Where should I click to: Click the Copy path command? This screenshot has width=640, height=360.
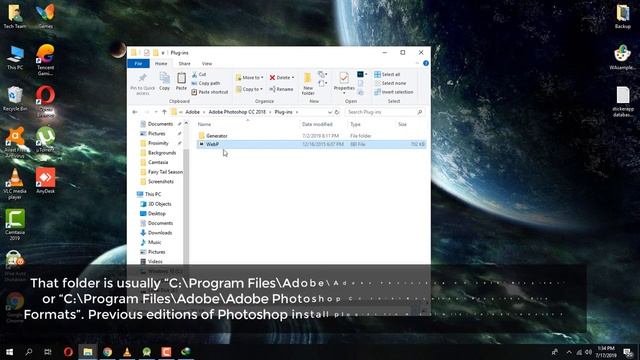[206, 83]
